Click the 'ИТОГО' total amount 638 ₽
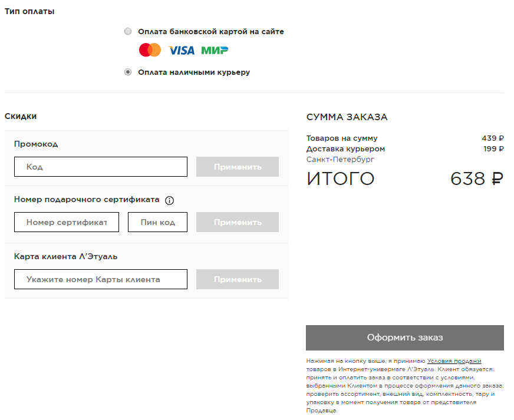The image size is (514, 420). 476,178
